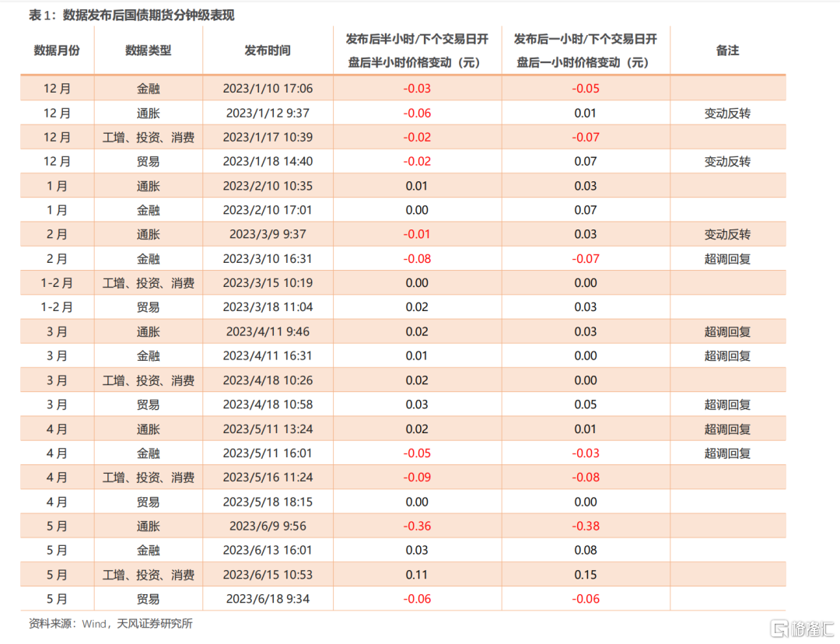
Task: Click the release time '2023/3/15 10:19'
Action: point(268,283)
